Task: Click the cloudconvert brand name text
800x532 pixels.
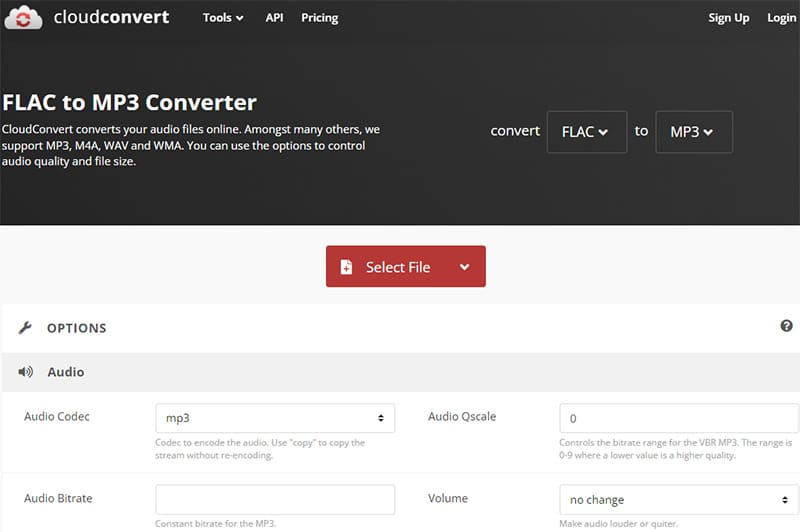Action: (x=111, y=17)
